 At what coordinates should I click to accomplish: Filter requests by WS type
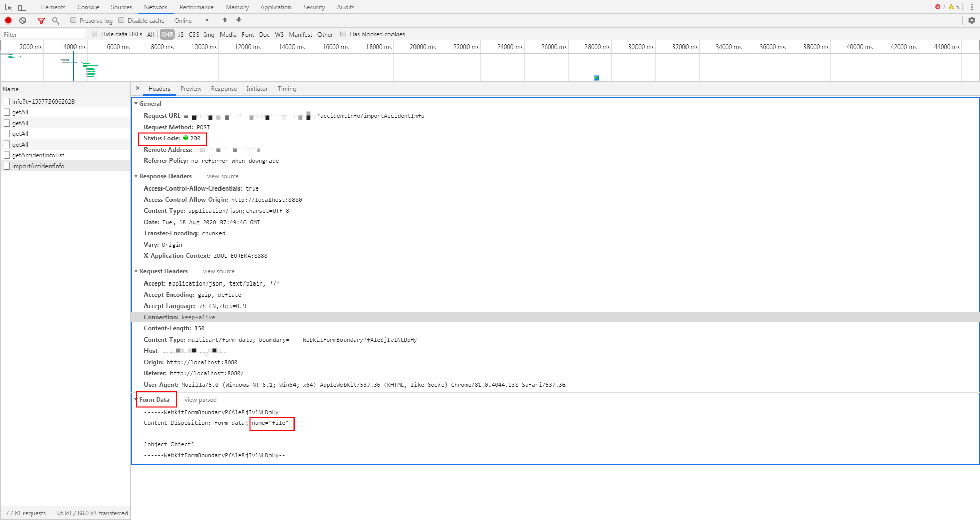tap(279, 34)
